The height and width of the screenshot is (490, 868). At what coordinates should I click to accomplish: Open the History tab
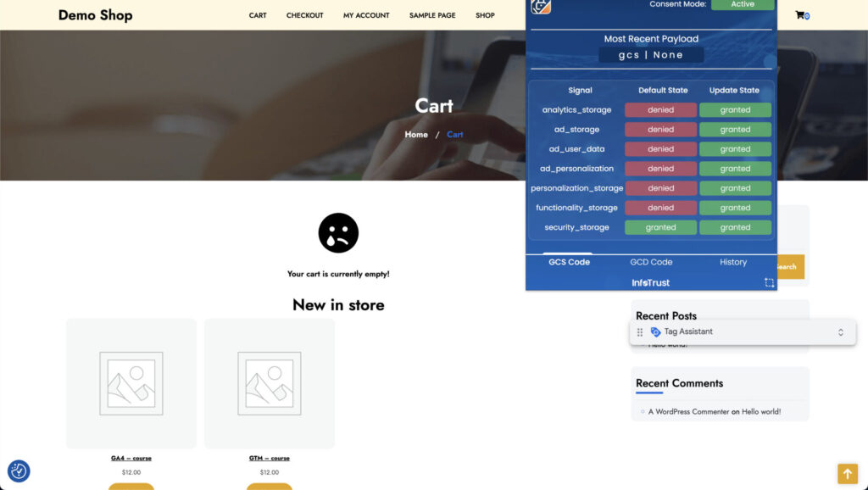pyautogui.click(x=733, y=262)
